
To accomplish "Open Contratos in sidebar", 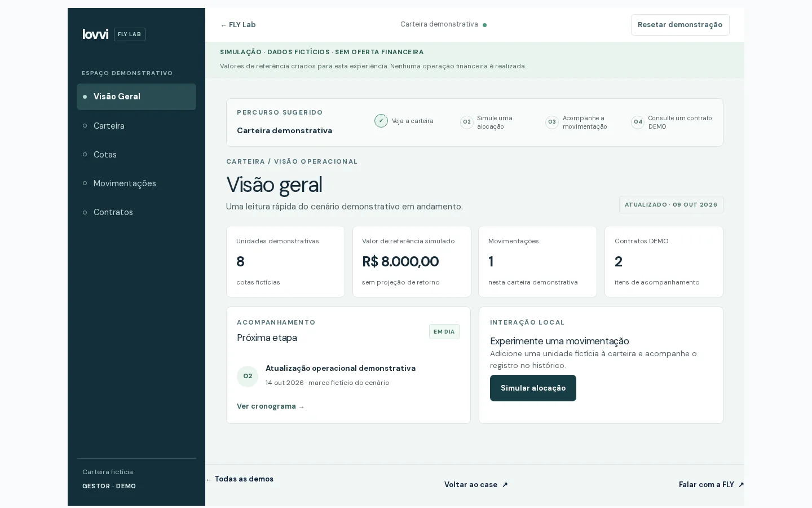I will pyautogui.click(x=136, y=212).
